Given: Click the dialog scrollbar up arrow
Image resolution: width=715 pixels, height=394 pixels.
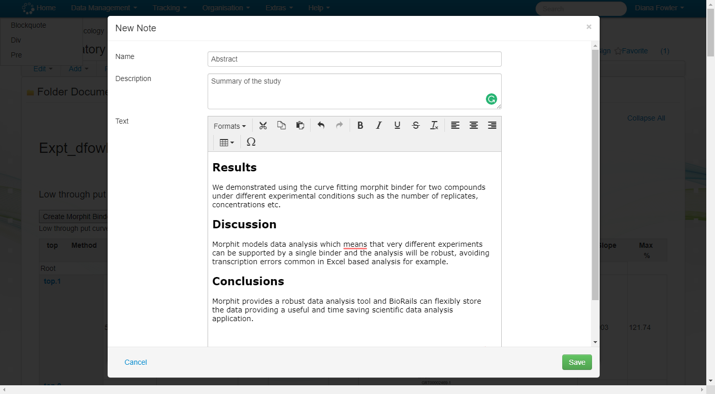Looking at the screenshot, I should coord(595,46).
